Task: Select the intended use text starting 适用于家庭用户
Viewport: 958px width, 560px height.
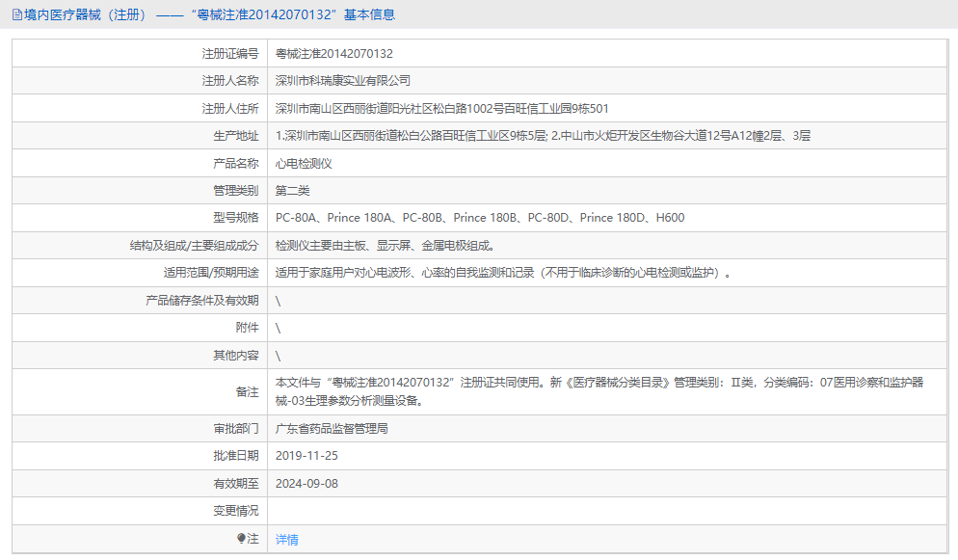Action: (503, 273)
